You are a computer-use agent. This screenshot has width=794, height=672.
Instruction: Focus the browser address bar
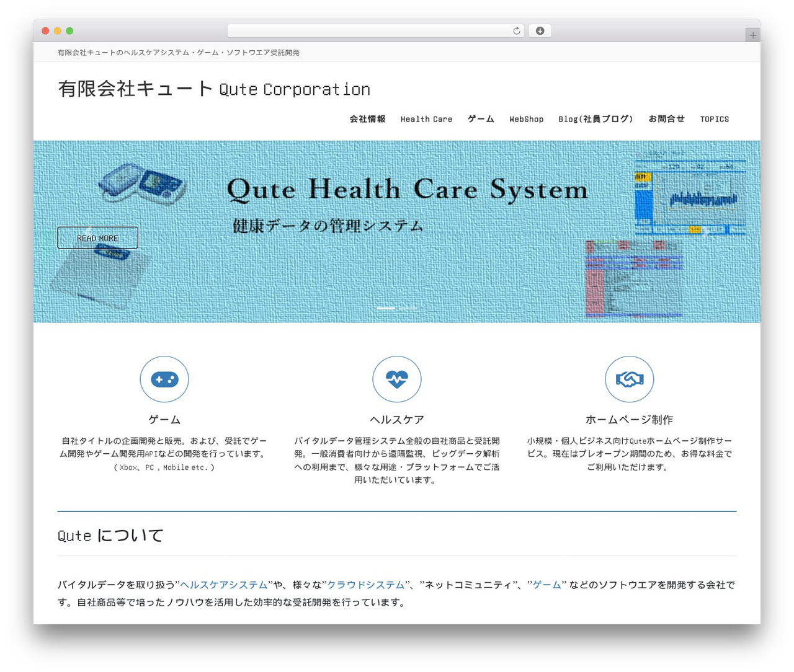375,31
